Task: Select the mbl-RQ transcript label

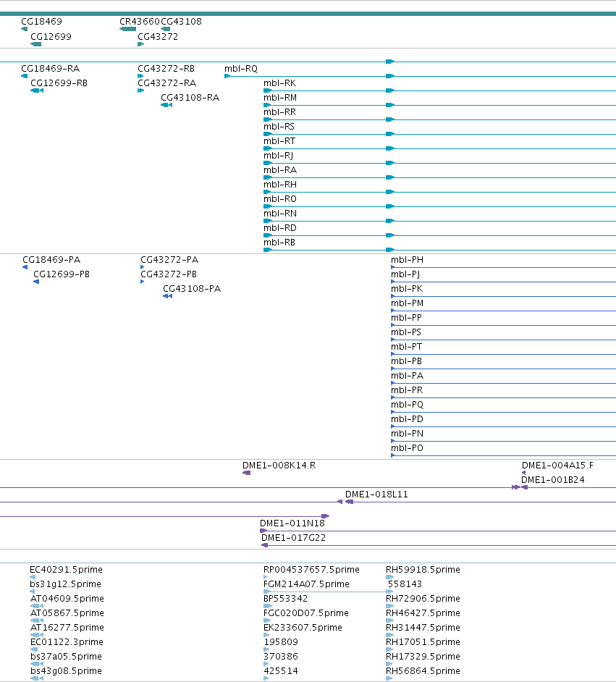Action: 241,69
